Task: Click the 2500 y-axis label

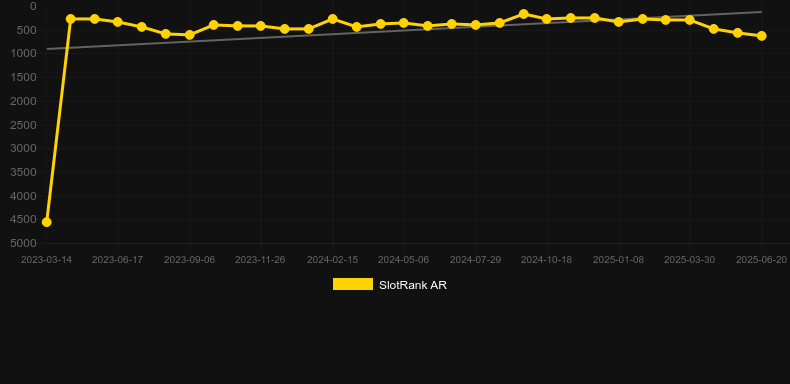Action: (x=23, y=125)
